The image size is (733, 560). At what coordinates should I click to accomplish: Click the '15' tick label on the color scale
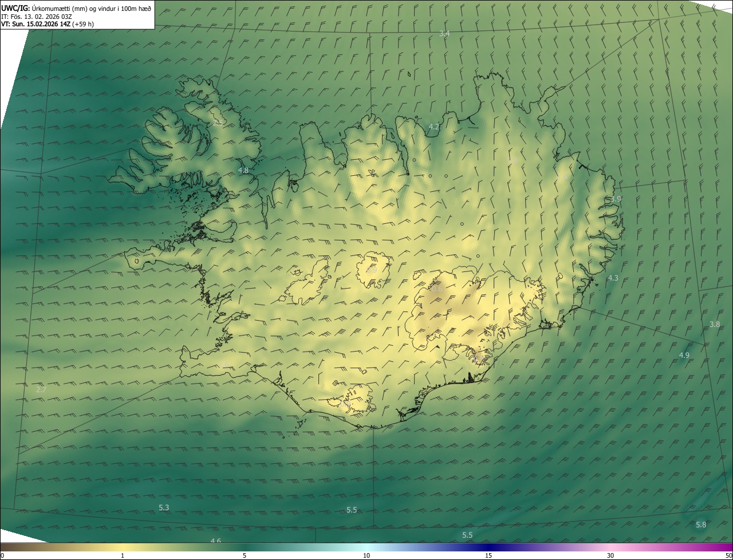(488, 555)
